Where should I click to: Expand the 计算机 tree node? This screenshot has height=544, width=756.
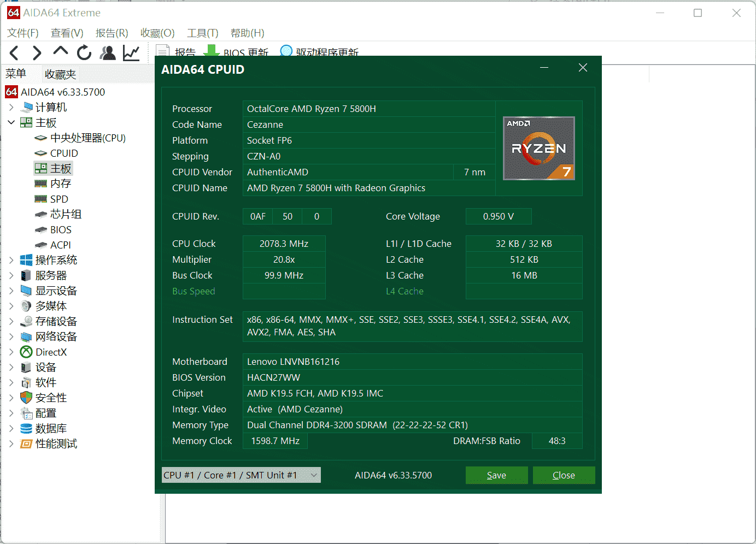[11, 107]
